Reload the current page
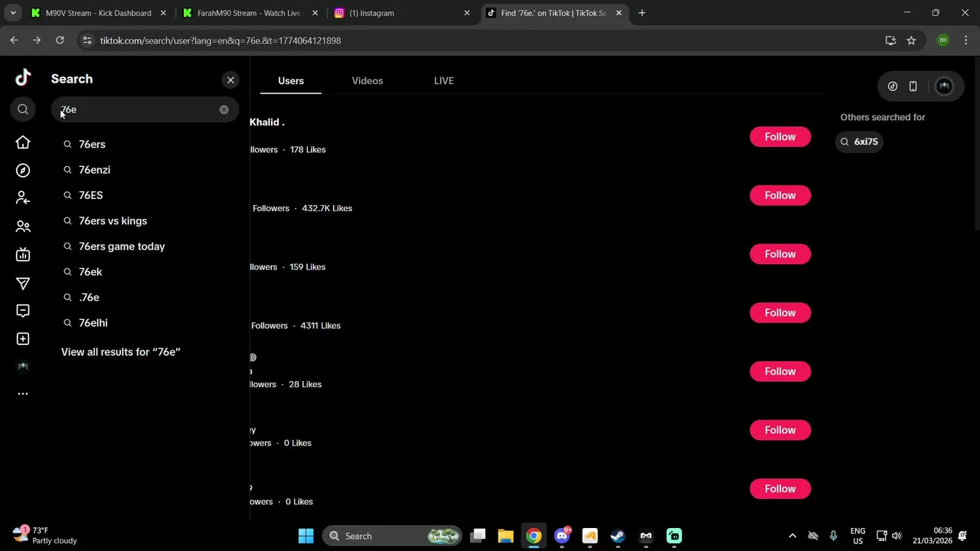The width and height of the screenshot is (980, 551). (x=60, y=41)
